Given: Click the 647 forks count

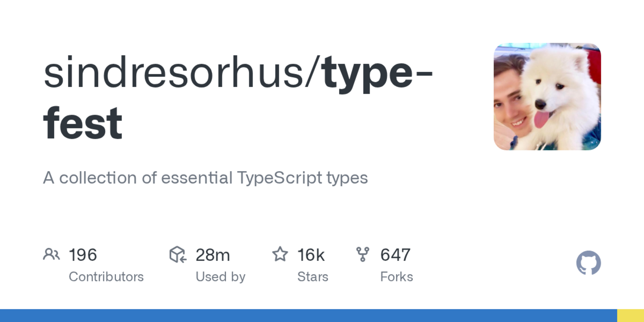Looking at the screenshot, I should (x=395, y=255).
